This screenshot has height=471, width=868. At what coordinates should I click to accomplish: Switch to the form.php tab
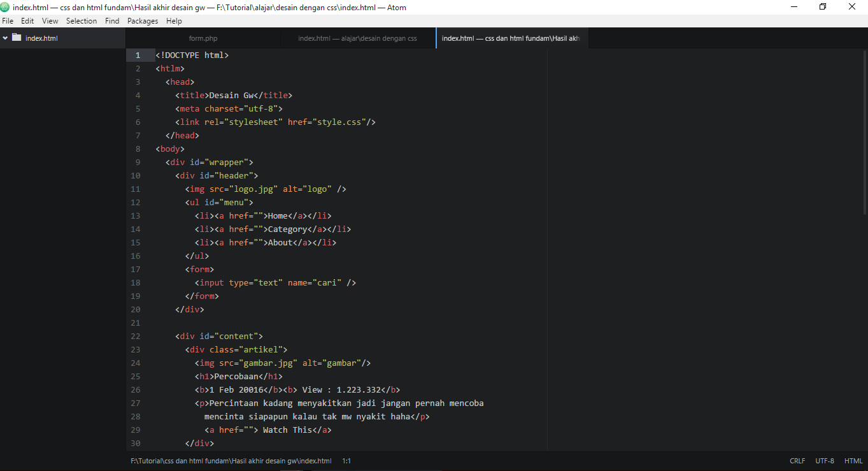[203, 38]
